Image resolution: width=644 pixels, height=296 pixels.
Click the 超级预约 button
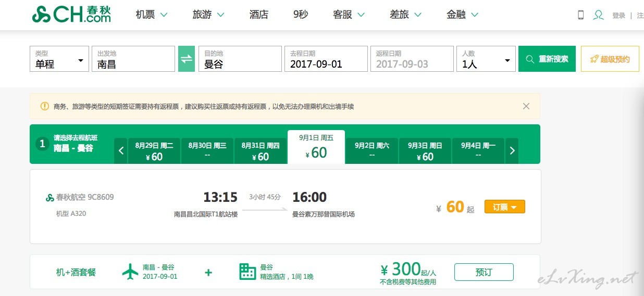click(x=610, y=59)
